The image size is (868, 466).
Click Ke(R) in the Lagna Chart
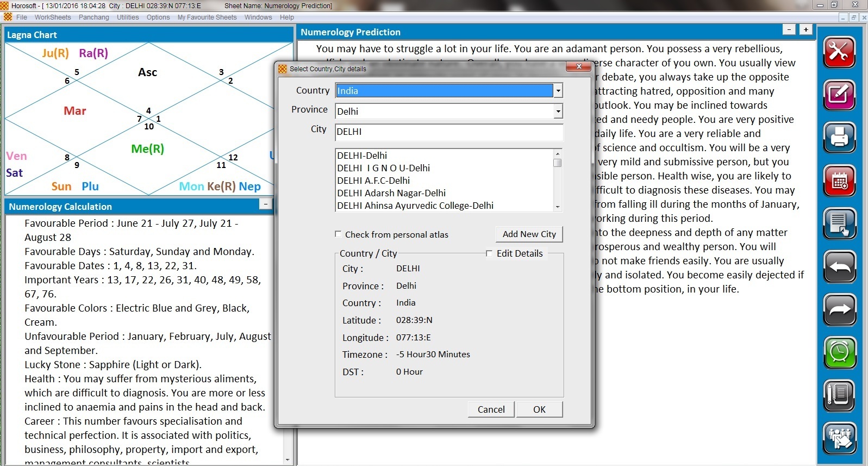221,187
